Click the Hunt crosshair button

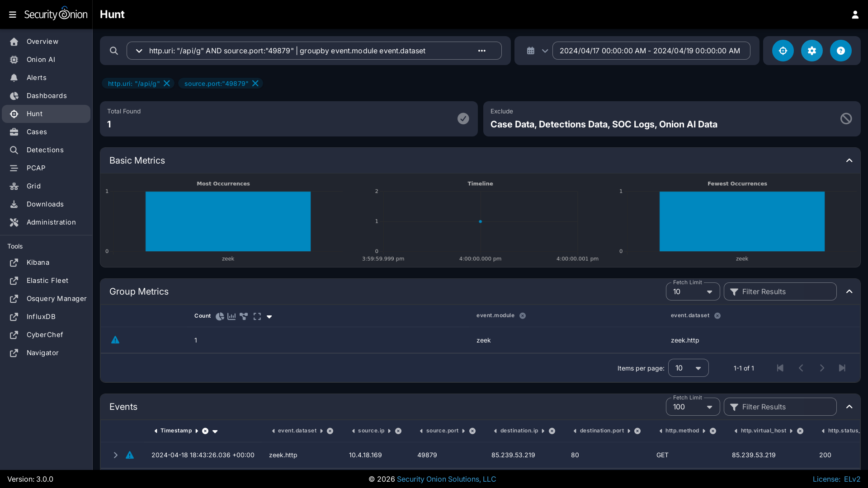[x=783, y=51]
